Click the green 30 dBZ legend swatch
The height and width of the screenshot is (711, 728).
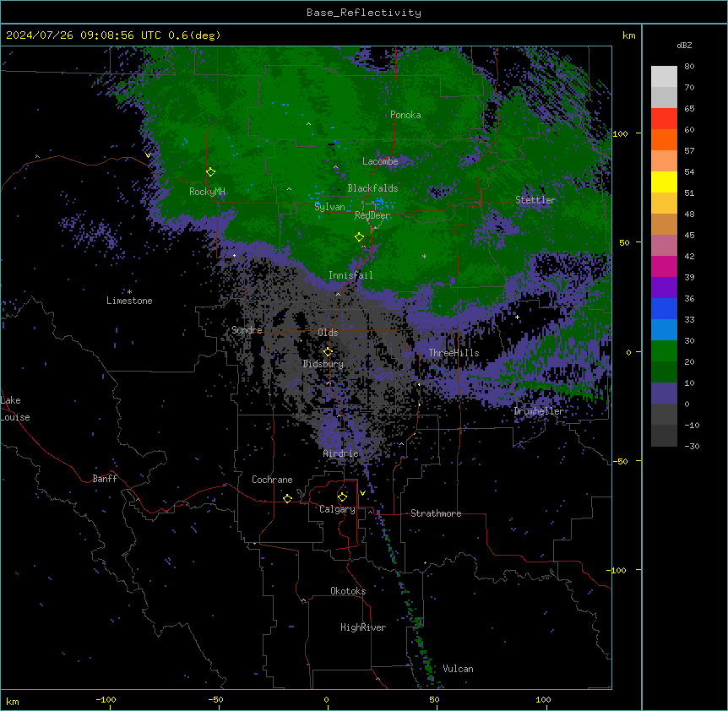664,351
